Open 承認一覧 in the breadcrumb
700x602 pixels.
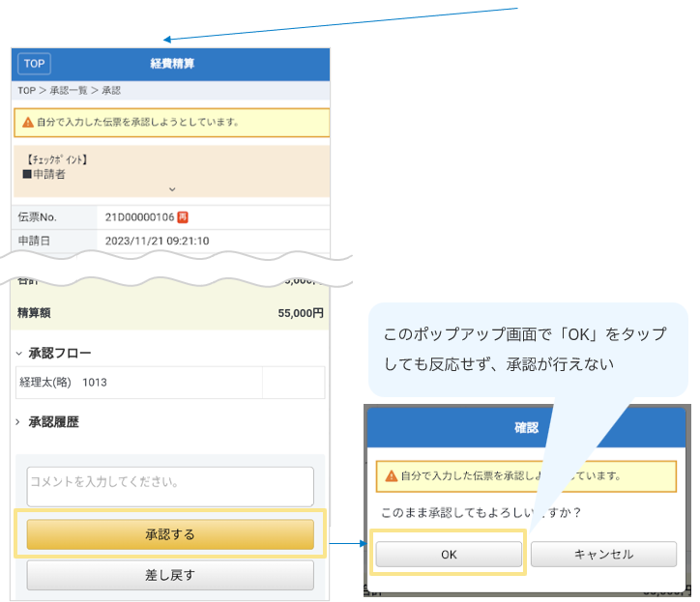[69, 91]
